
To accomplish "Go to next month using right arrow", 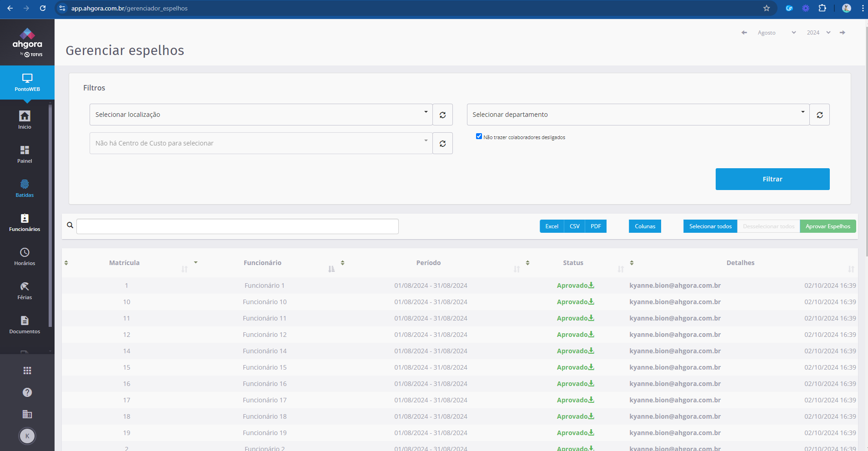I will (843, 32).
